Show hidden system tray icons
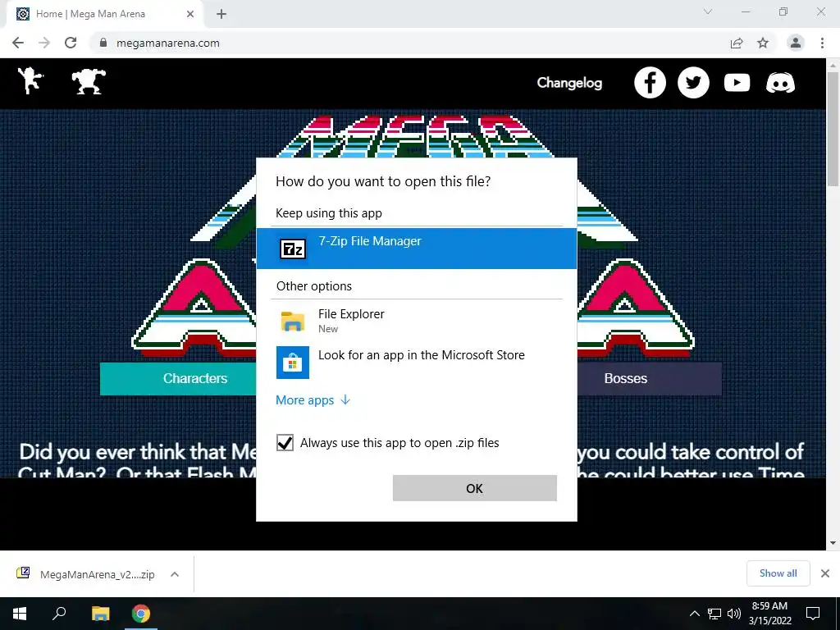 coord(694,614)
